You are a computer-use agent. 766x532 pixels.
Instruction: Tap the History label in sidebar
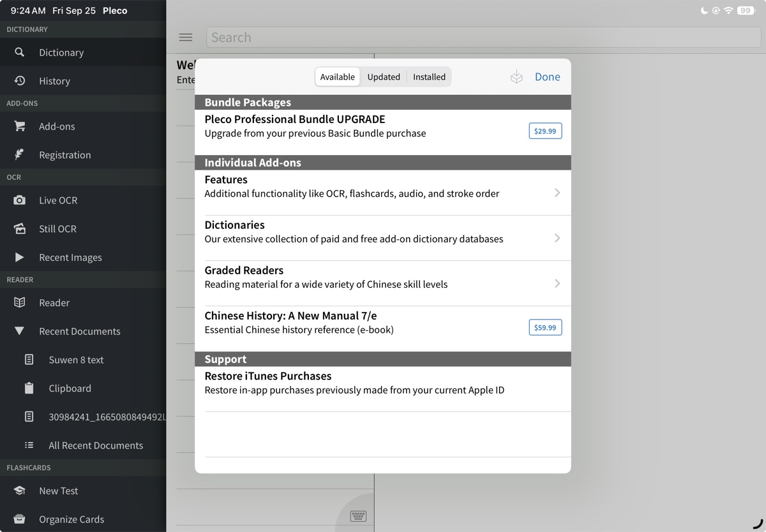click(x=54, y=81)
